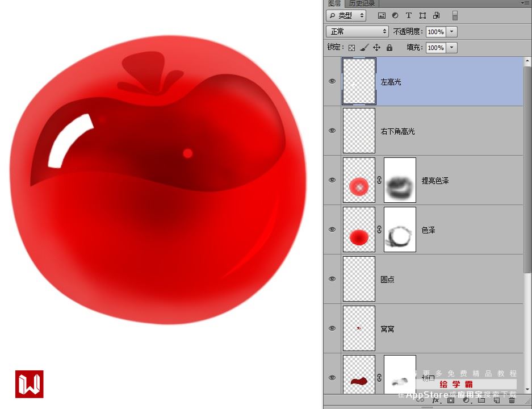Select the 色泽 layer mask thumbnail
The image size is (532, 409).
tap(400, 229)
